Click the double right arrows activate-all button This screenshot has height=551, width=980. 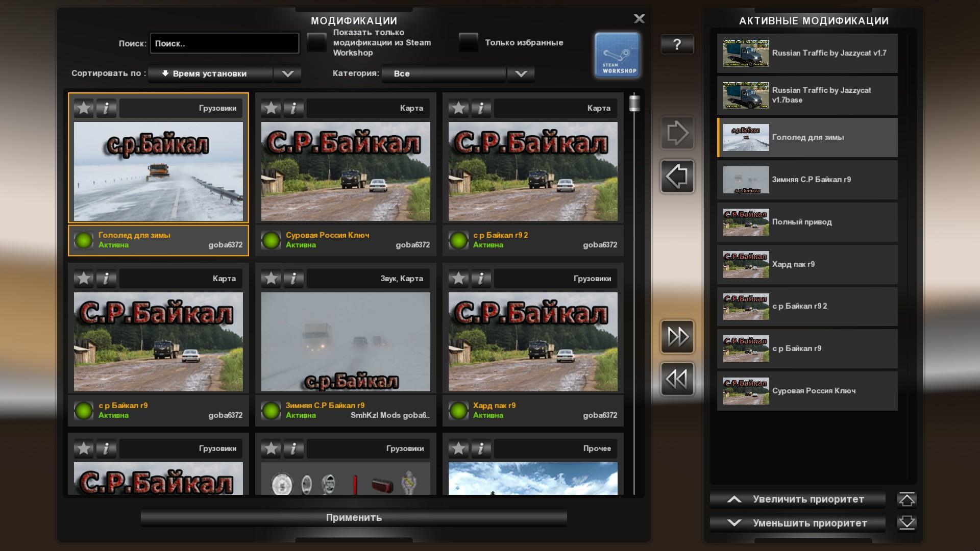(677, 337)
